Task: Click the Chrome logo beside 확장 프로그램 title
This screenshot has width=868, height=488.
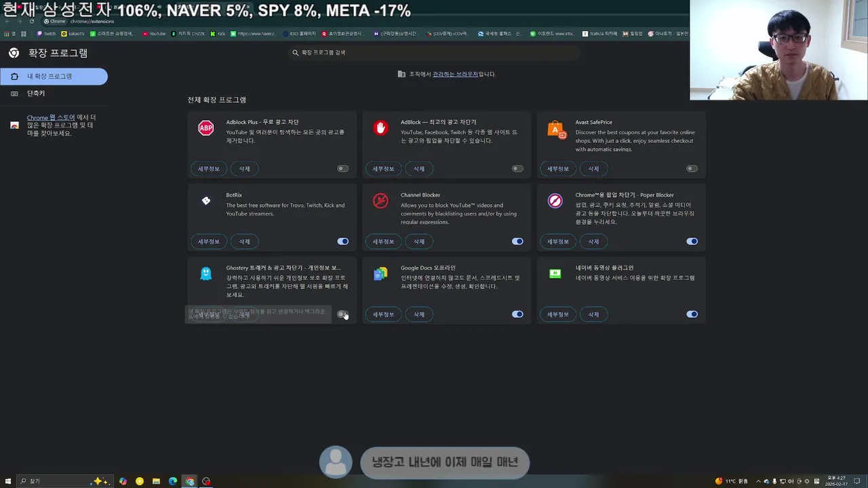Action: (14, 53)
